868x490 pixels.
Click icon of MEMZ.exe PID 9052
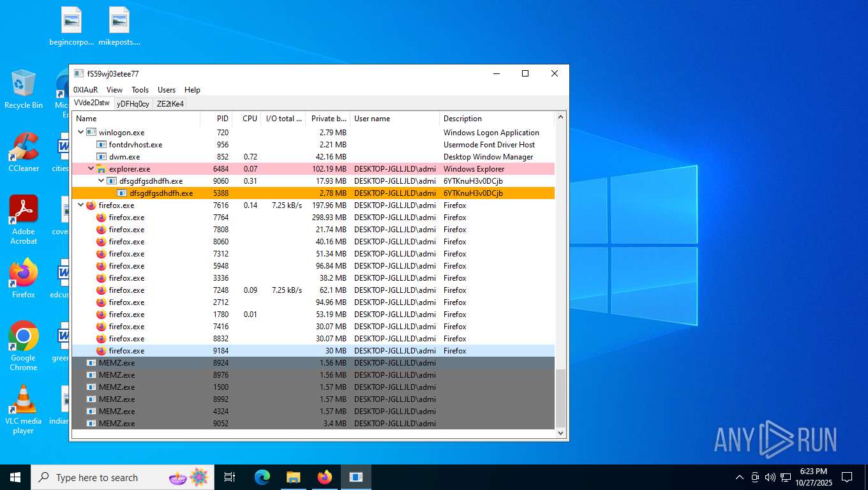click(91, 424)
